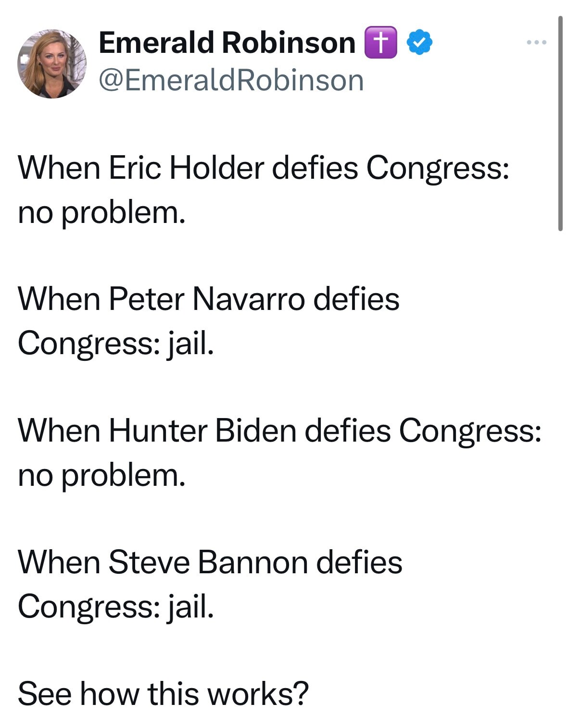Click the name "Hunter Biden" in the tweet

point(202,430)
